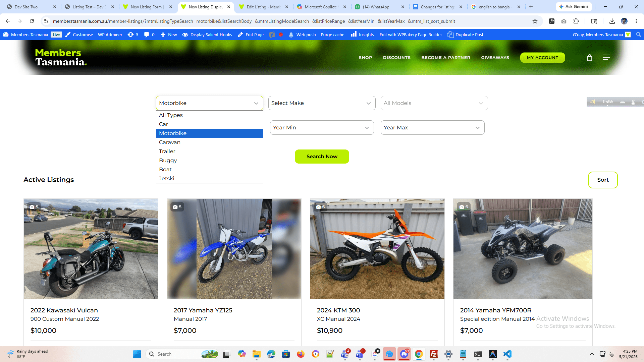The width and height of the screenshot is (644, 362).
Task: Open the browser extensions puzzle icon
Action: (576, 21)
